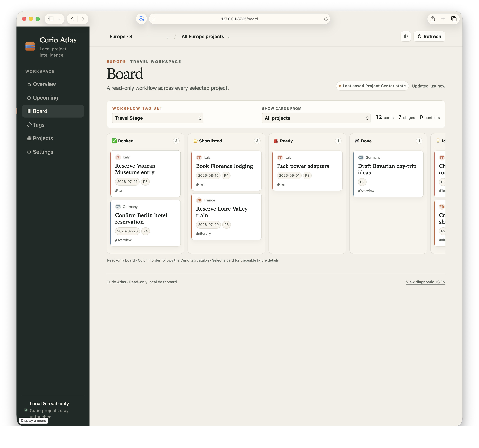
Task: Click the Shortlisted star icon
Action: pos(195,141)
